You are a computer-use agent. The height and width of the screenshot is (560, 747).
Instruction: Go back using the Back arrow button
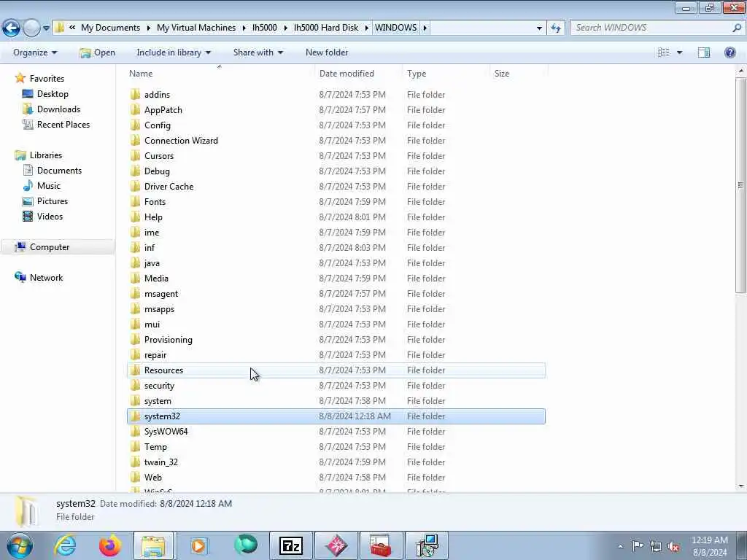pyautogui.click(x=11, y=28)
